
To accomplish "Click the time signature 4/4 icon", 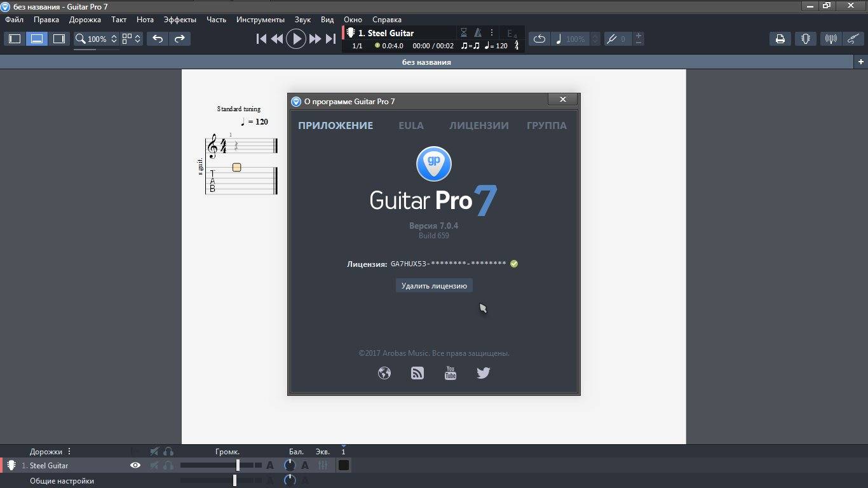I will coord(516,46).
